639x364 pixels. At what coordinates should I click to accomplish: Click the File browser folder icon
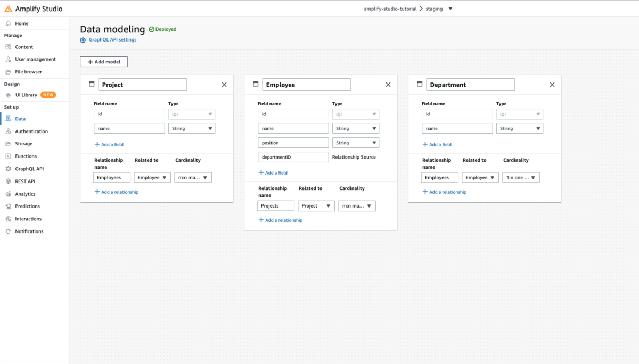(x=8, y=72)
